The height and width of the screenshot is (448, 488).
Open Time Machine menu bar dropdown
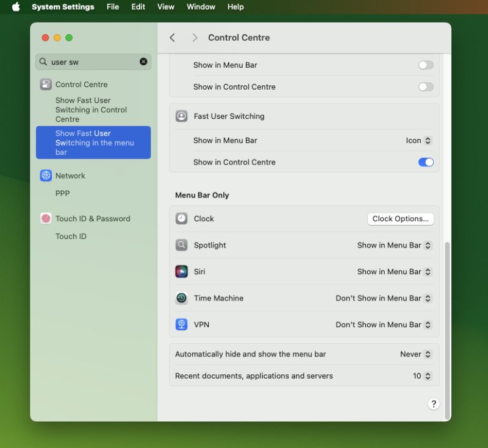click(x=384, y=298)
